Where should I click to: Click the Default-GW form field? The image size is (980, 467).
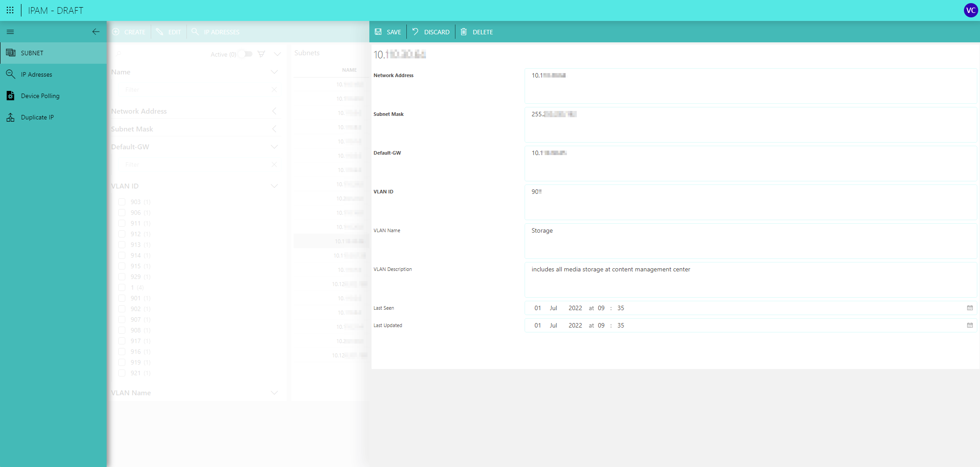tap(750, 163)
